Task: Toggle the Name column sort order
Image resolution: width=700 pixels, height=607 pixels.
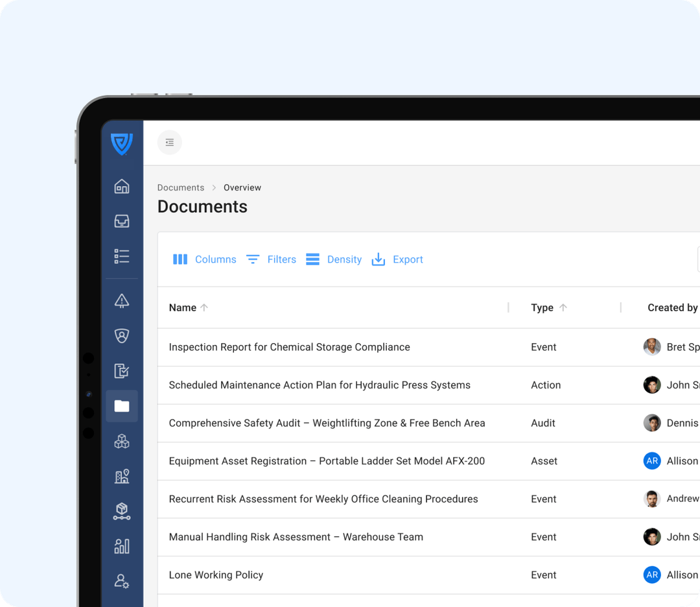Action: point(188,307)
